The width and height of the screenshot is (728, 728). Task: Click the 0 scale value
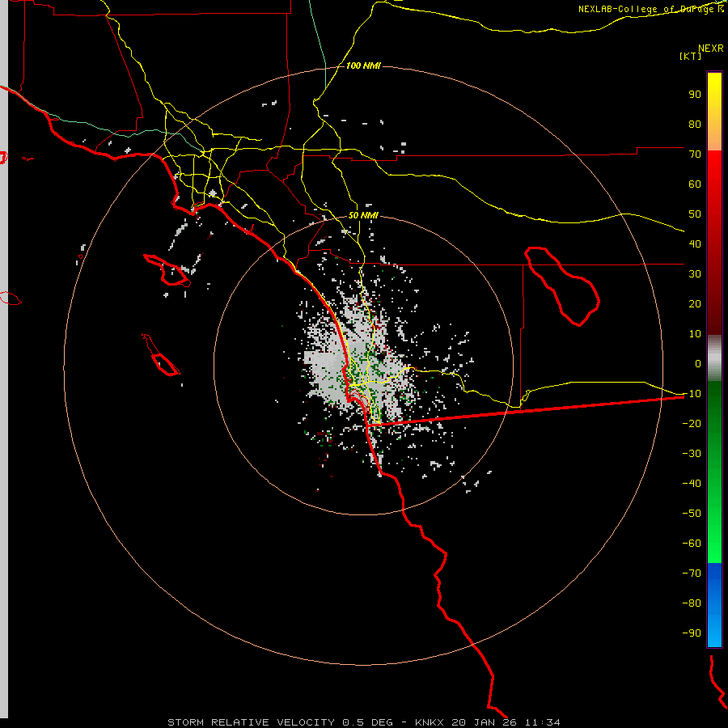click(698, 363)
